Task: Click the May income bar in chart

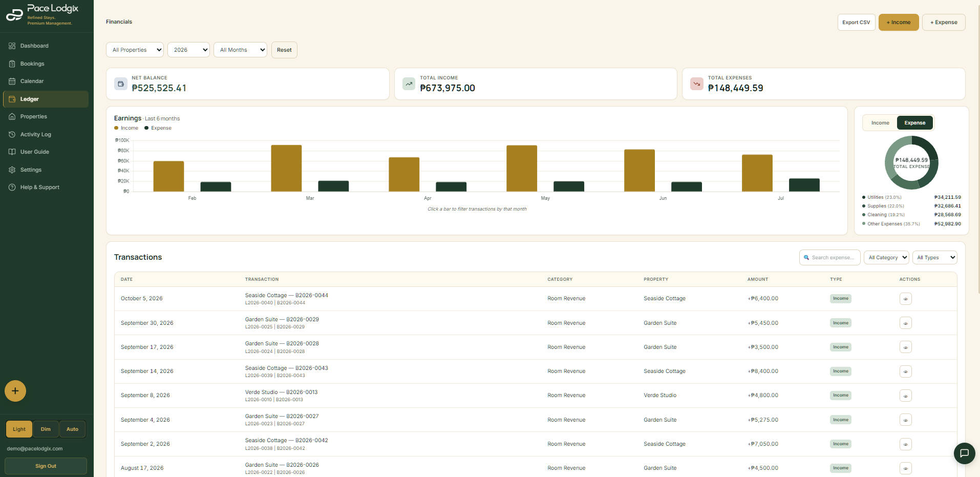Action: point(522,169)
